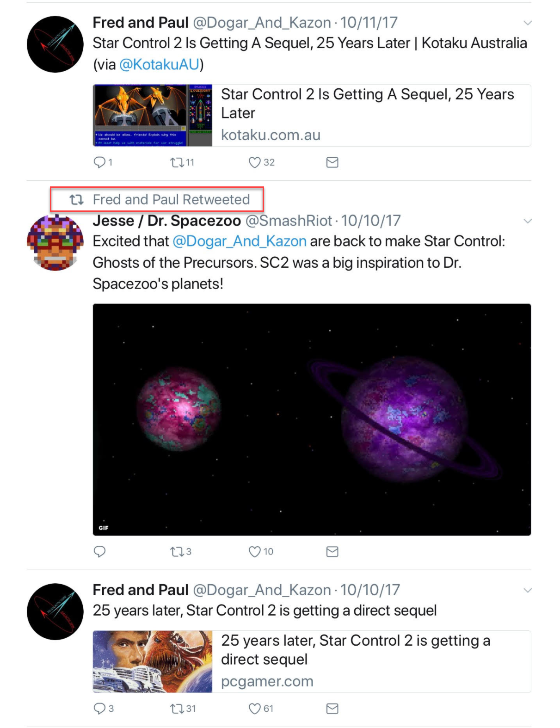Open chevron menu on 10/10/17 Fred and Paul tweet
This screenshot has width=560, height=728.
point(528,590)
